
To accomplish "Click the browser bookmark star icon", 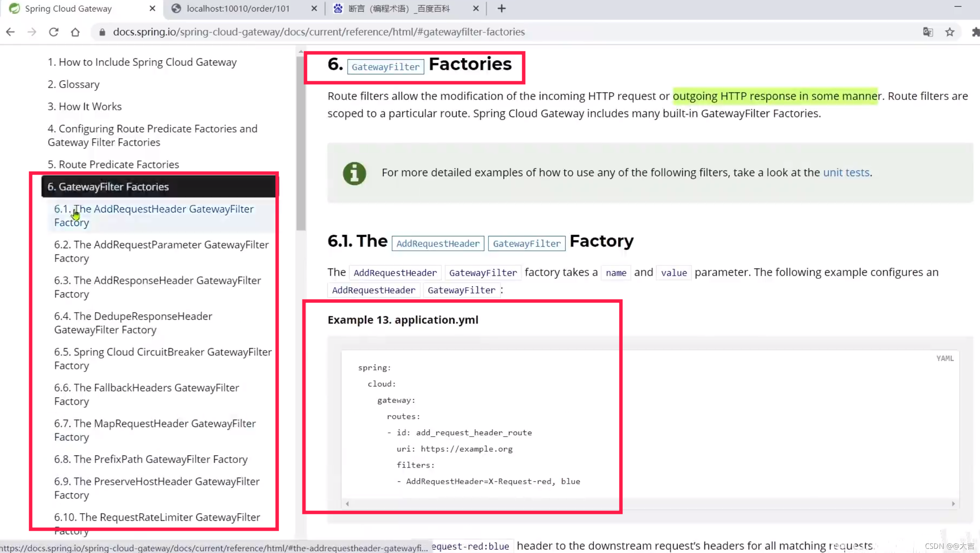I will coord(950,32).
